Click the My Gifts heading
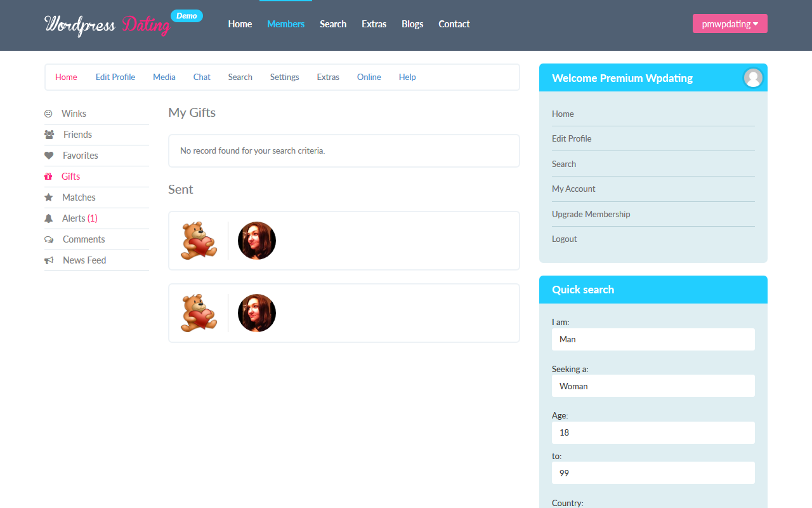The width and height of the screenshot is (812, 508). coord(192,113)
